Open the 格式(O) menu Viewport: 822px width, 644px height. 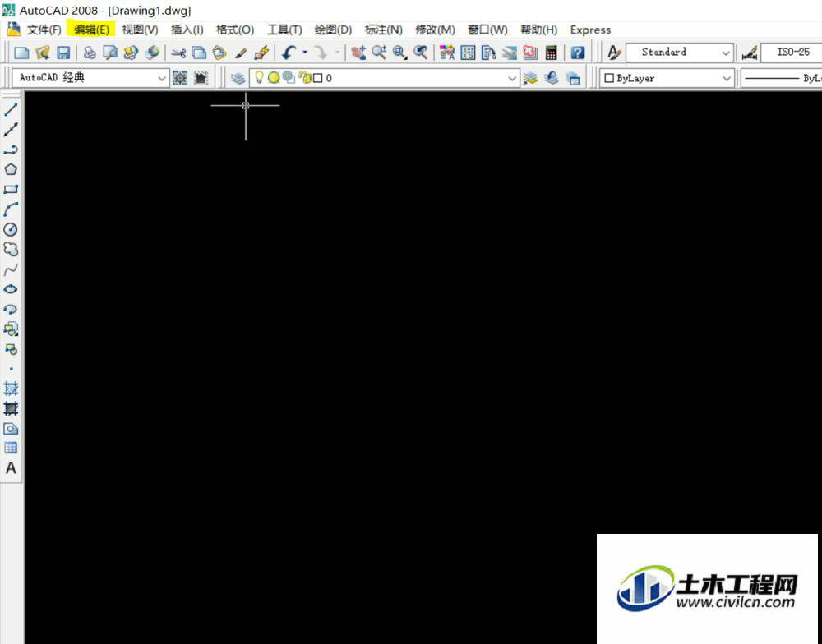pyautogui.click(x=235, y=30)
